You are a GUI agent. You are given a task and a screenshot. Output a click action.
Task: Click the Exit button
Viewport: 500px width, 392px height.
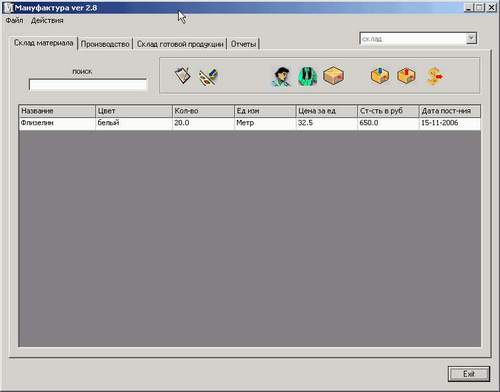(469, 374)
